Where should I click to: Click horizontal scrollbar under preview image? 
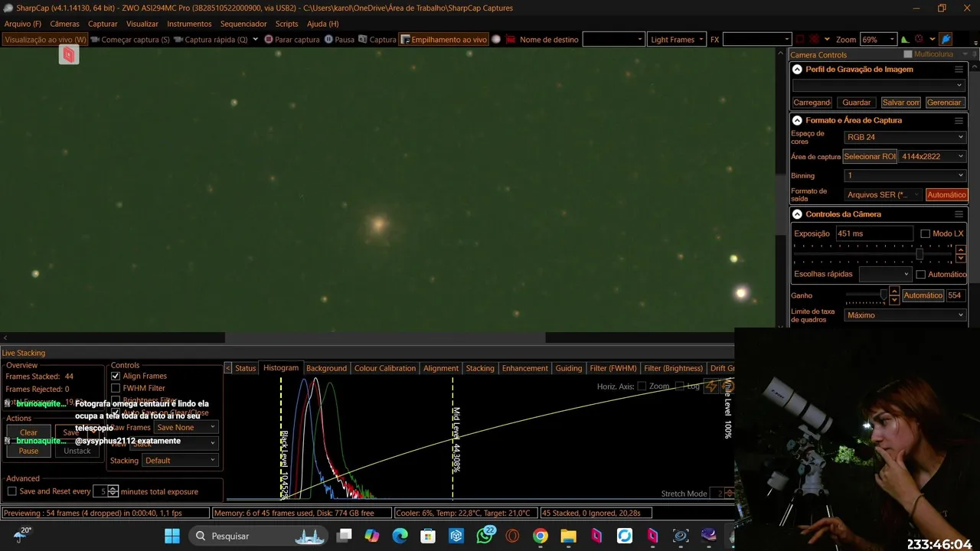point(385,337)
